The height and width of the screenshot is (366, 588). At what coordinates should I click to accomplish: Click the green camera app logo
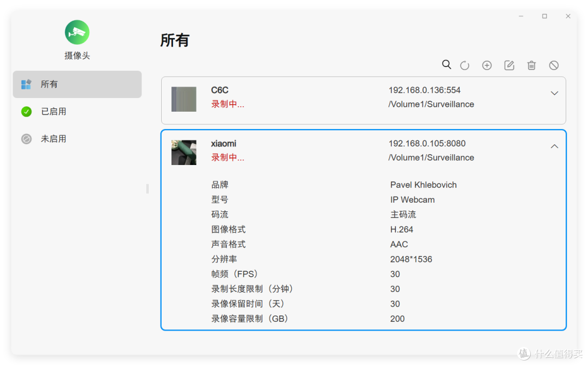tap(77, 32)
